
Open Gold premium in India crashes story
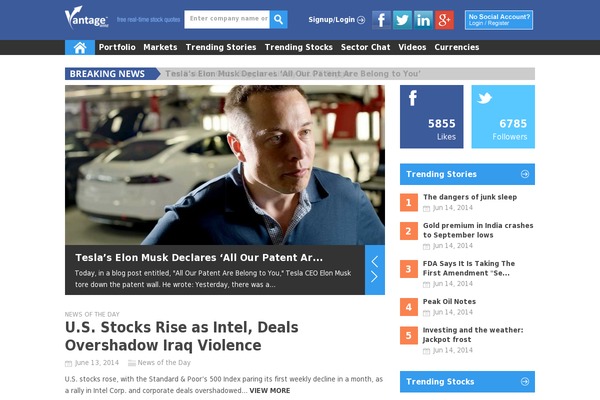[478, 230]
